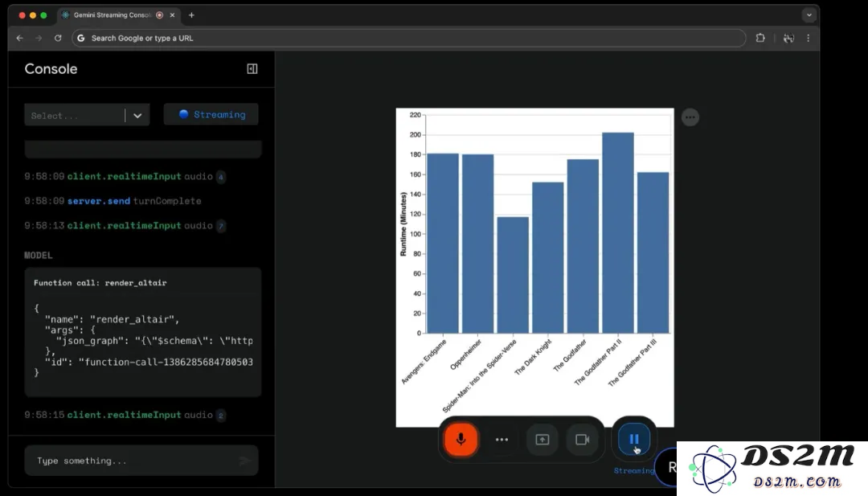Open the Chrome three-dot menu
Viewport: 868px width, 496px height.
click(809, 39)
